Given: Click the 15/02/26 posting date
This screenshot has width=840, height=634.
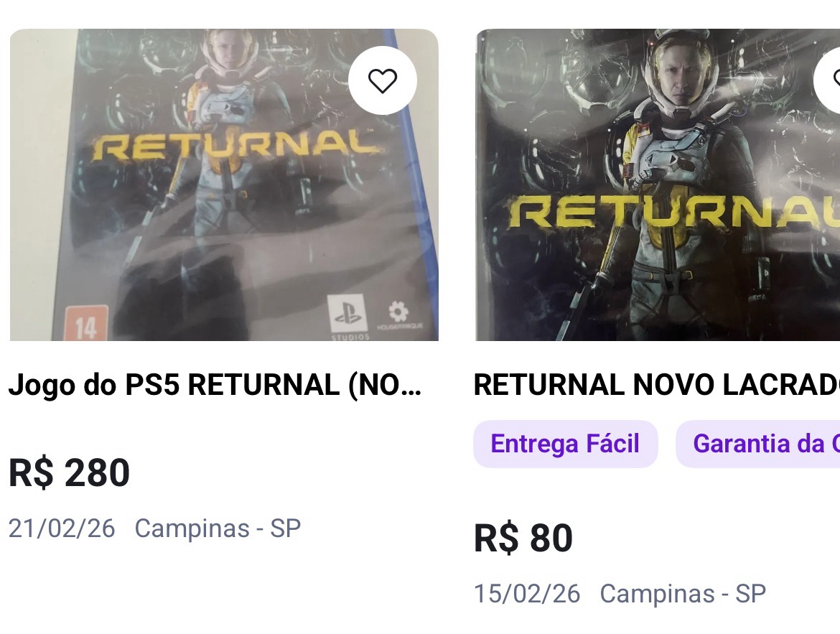Looking at the screenshot, I should tap(527, 594).
